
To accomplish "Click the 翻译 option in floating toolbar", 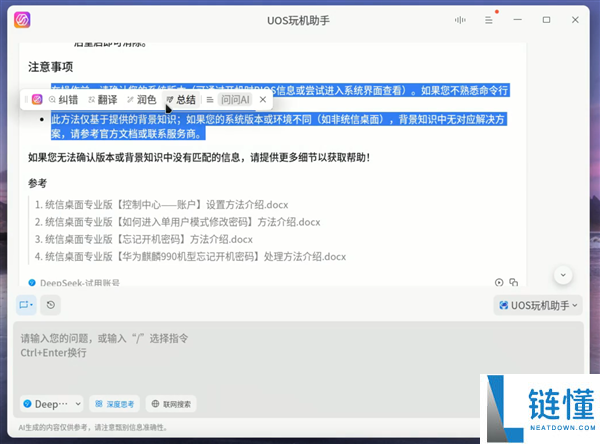I will click(103, 100).
